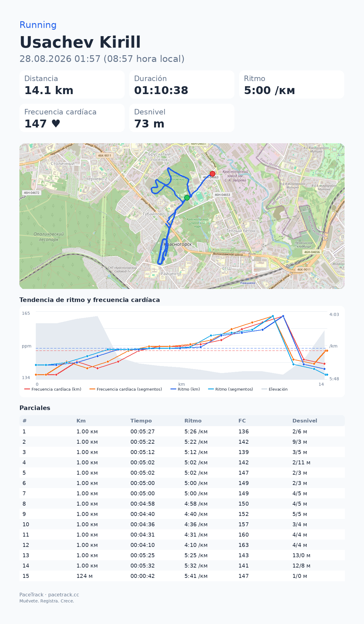Click the Parciales section heading
Image resolution: width=364 pixels, height=624 pixels.
(35, 408)
